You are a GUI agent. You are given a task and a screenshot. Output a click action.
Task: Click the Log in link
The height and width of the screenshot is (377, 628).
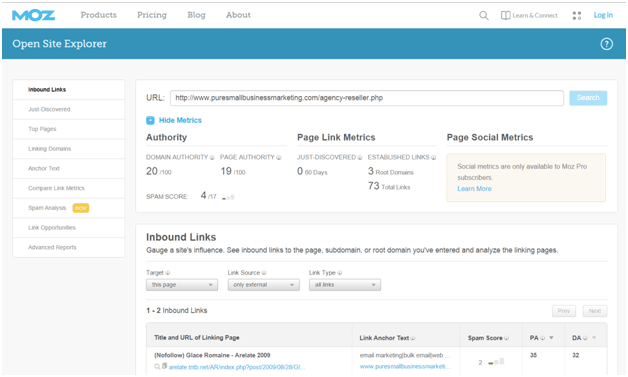click(x=603, y=15)
